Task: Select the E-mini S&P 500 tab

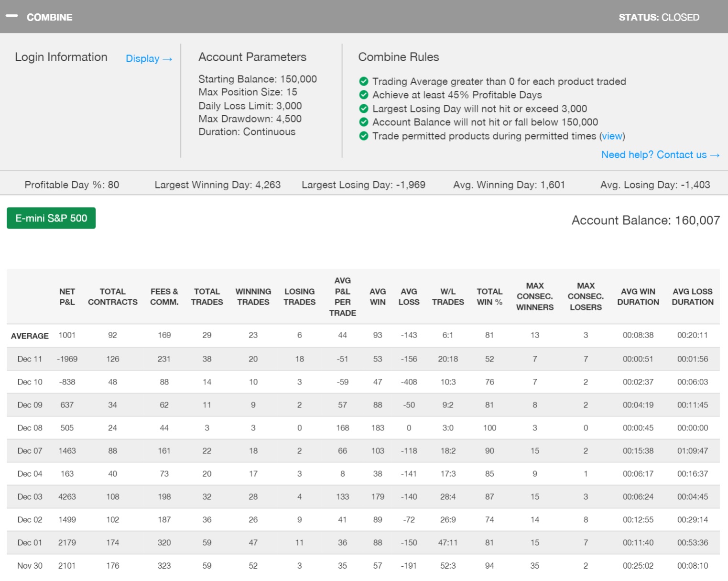Action: click(51, 219)
